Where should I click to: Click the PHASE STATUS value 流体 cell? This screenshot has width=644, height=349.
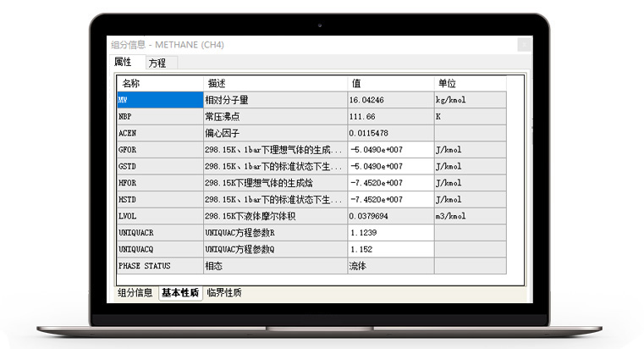click(x=390, y=266)
